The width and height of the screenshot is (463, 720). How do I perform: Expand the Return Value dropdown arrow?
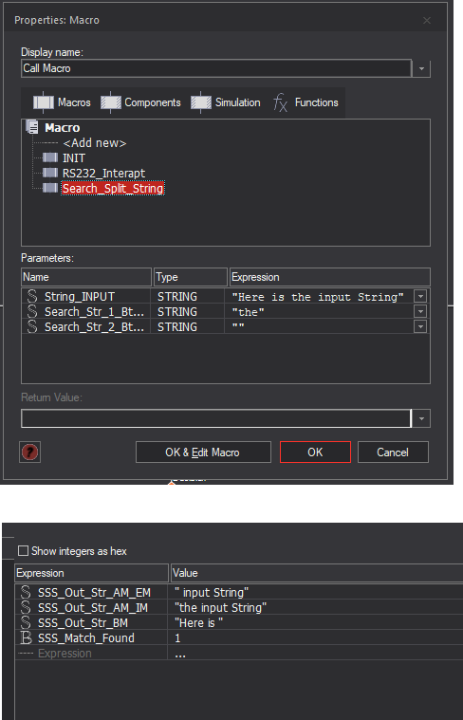coord(422,419)
